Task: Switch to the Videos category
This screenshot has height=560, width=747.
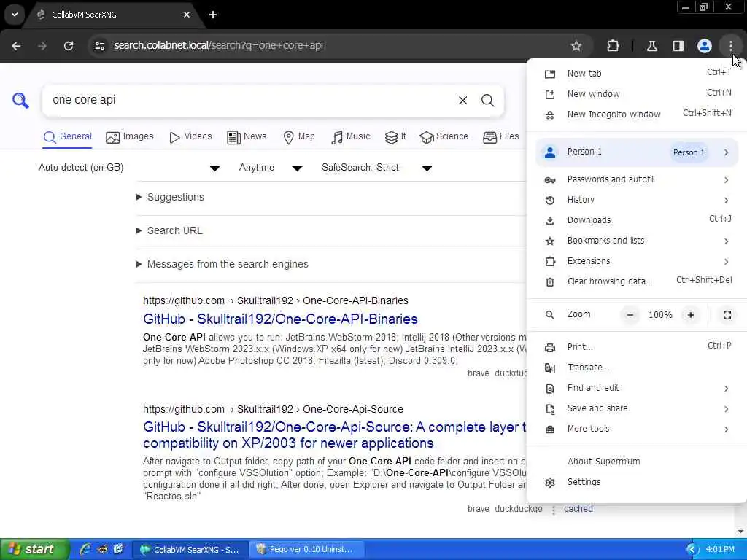Action: [x=190, y=136]
